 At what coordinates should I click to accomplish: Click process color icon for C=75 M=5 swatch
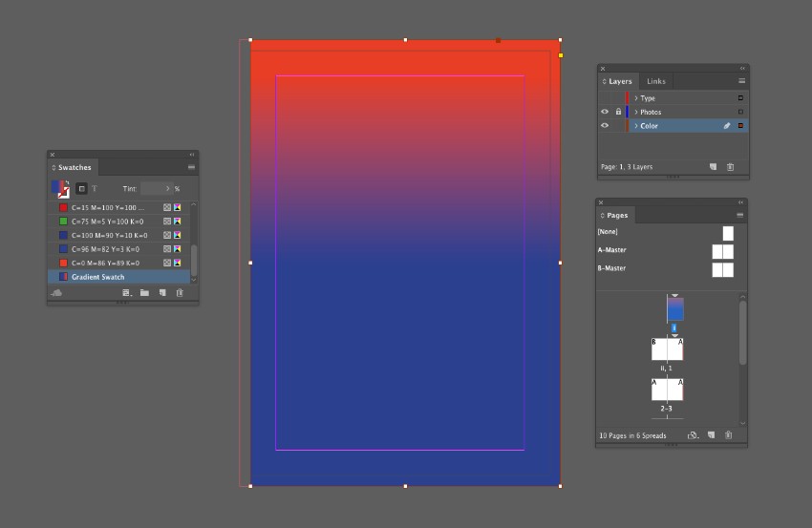point(167,222)
